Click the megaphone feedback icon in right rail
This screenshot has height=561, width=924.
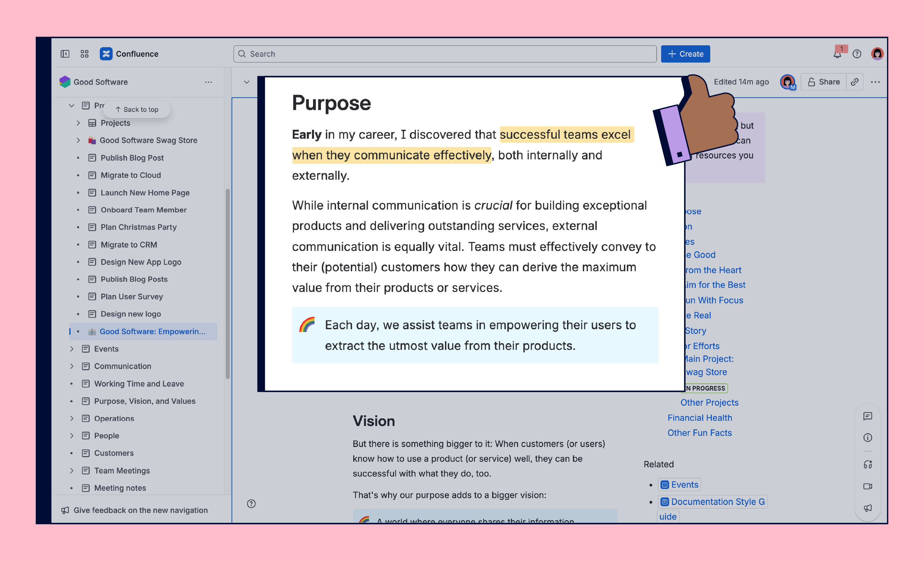(868, 508)
